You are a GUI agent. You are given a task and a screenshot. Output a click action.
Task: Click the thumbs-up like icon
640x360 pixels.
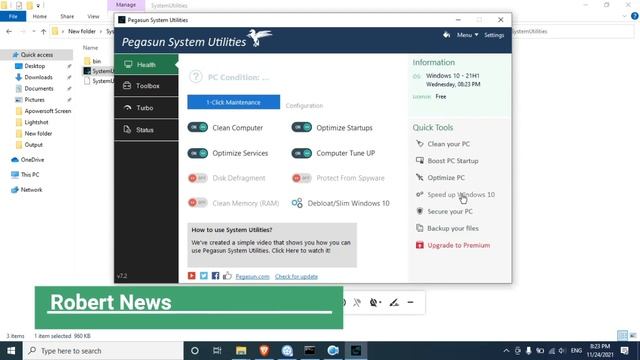tap(227, 276)
